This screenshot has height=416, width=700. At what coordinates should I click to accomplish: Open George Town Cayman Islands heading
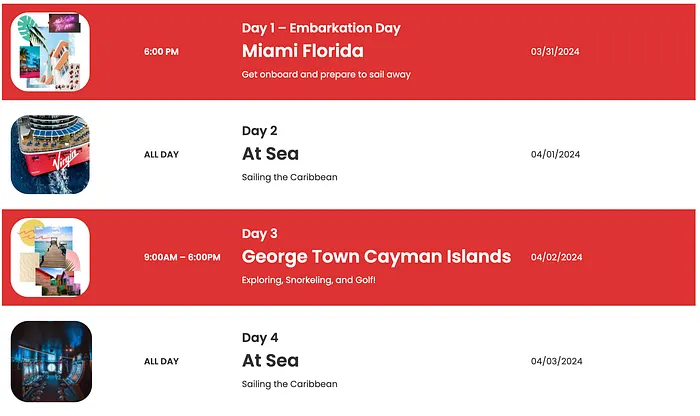376,257
